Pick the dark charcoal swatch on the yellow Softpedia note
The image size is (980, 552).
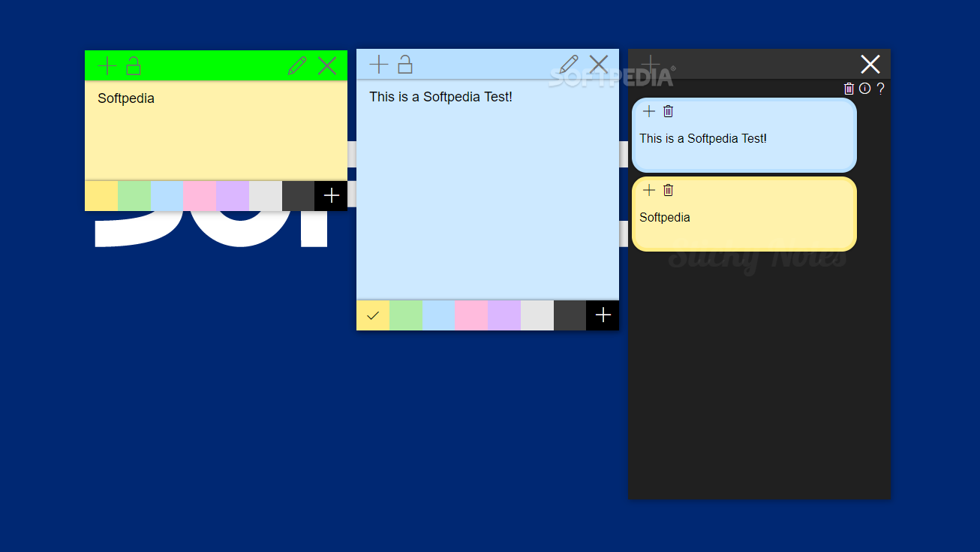pos(298,196)
